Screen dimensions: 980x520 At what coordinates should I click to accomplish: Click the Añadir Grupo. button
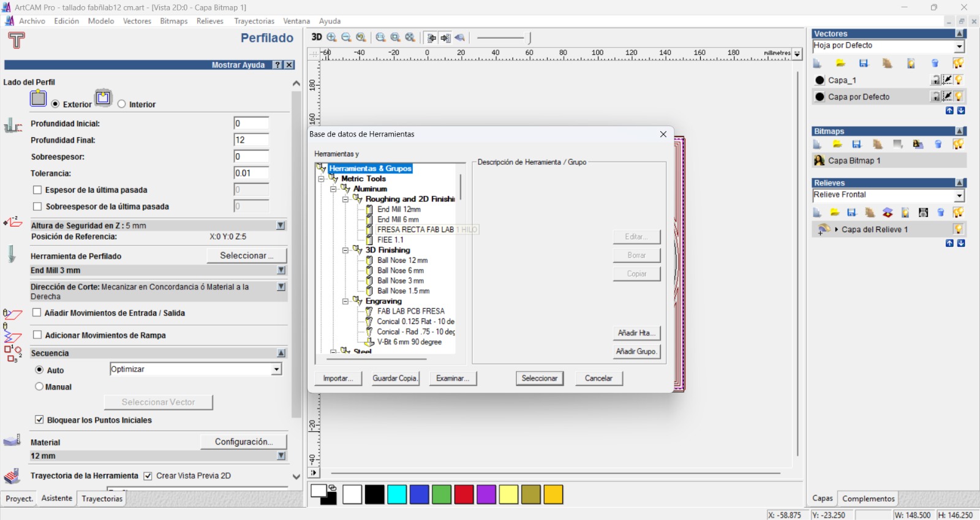[x=637, y=352]
